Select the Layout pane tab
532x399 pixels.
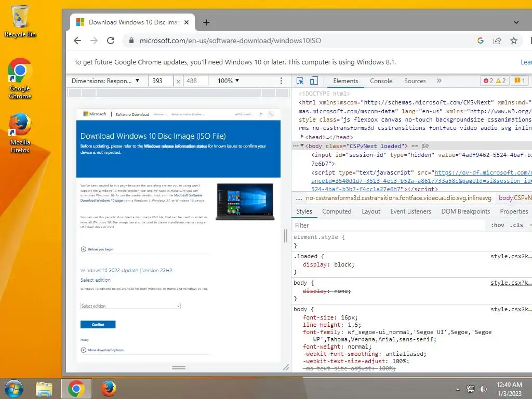coord(371,211)
